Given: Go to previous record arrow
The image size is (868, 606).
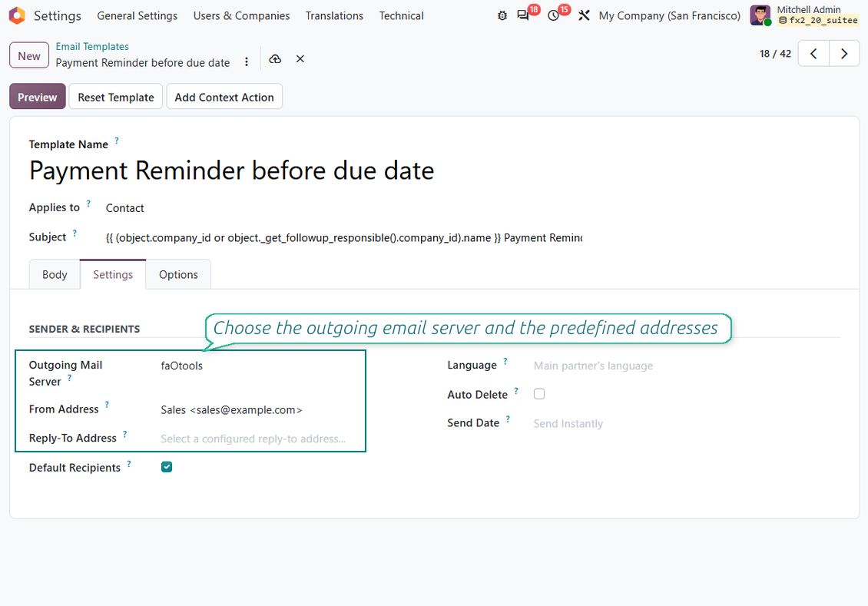Looking at the screenshot, I should pyautogui.click(x=813, y=54).
